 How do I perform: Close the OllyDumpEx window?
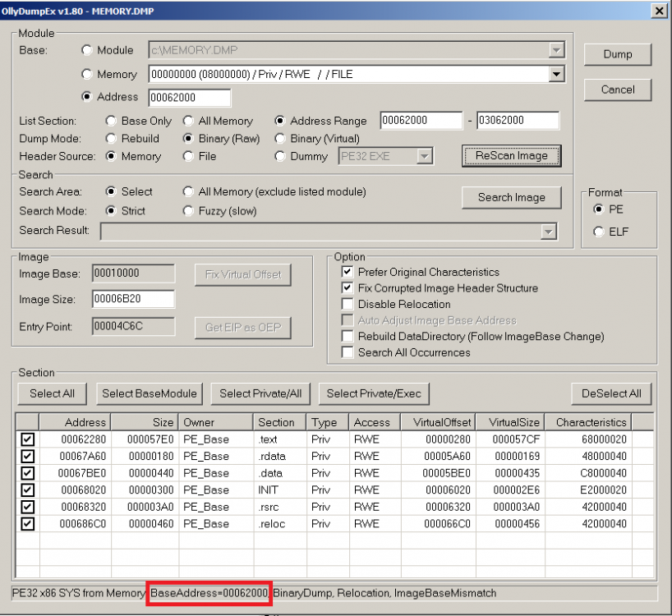pyautogui.click(x=658, y=10)
